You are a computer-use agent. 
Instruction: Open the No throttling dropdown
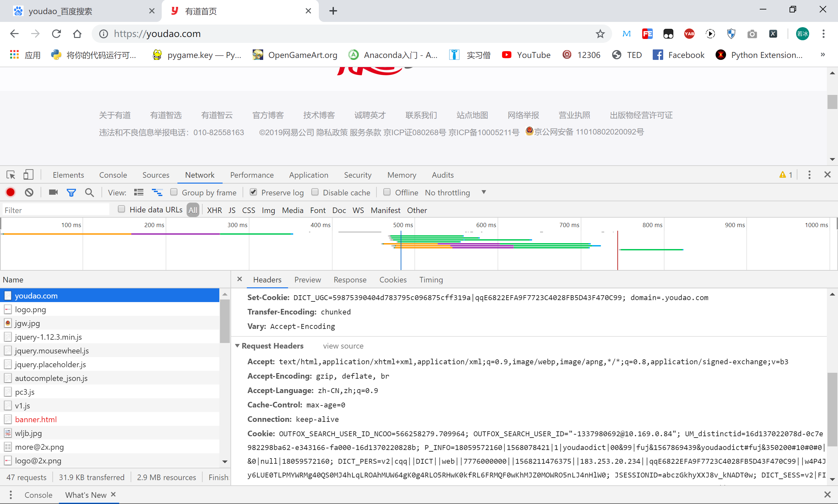point(455,192)
